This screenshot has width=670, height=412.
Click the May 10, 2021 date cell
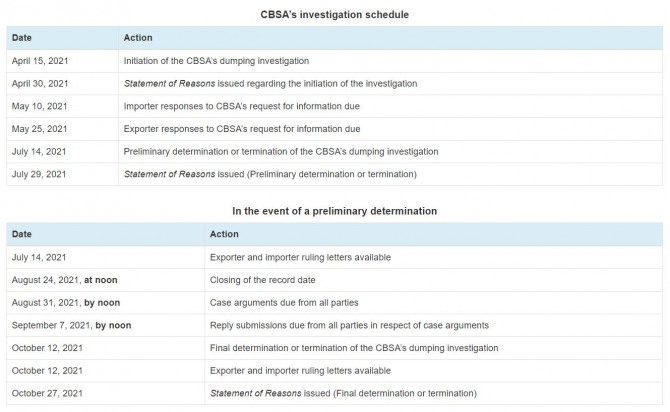point(38,106)
